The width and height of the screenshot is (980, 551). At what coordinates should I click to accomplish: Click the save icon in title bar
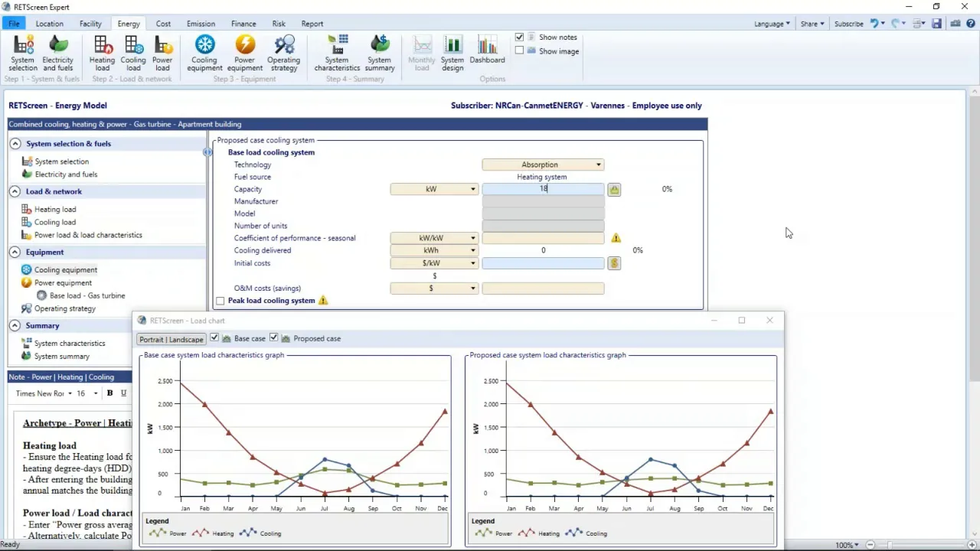[937, 24]
